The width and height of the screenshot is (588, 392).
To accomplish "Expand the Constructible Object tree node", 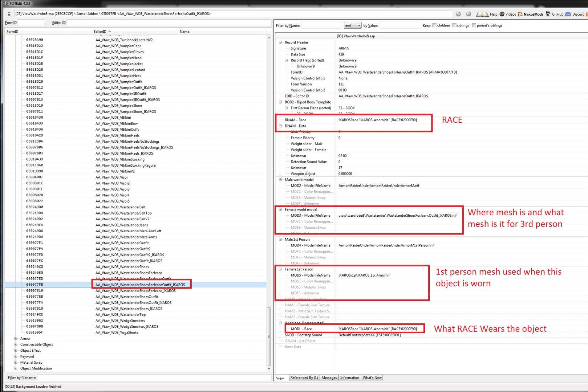I will coord(16,344).
